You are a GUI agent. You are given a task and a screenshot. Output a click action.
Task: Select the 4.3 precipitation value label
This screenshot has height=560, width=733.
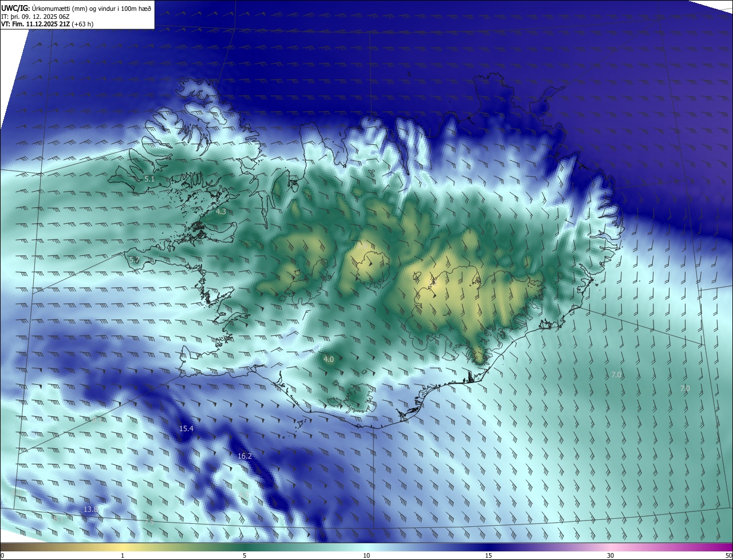click(221, 211)
